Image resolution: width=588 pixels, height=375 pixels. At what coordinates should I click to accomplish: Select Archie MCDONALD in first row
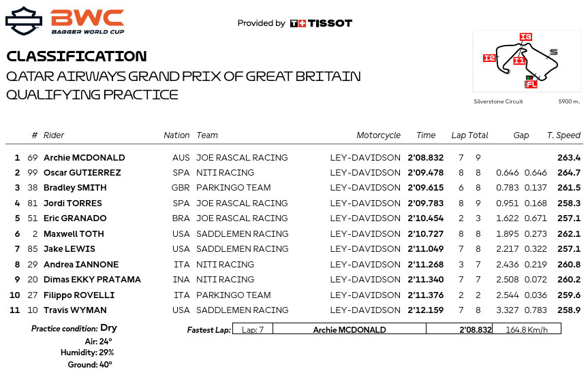[x=84, y=158]
